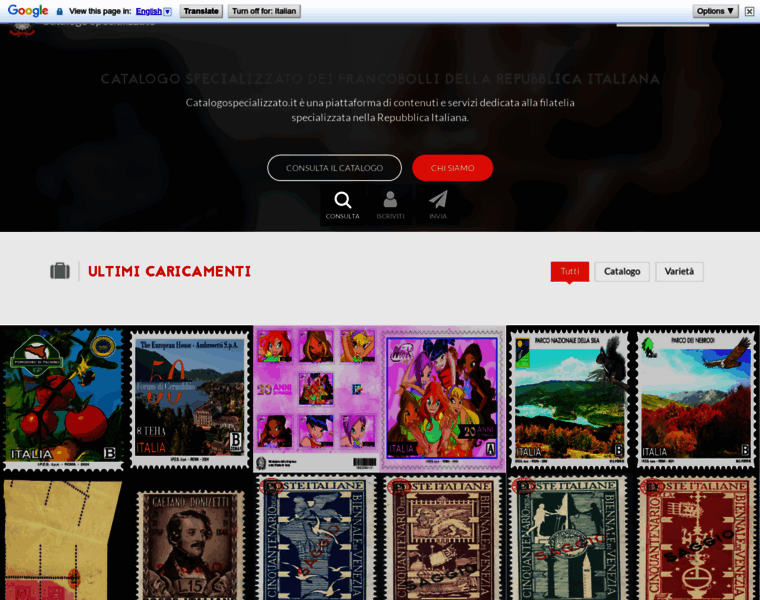Click the Iscriviti person icon

[390, 199]
